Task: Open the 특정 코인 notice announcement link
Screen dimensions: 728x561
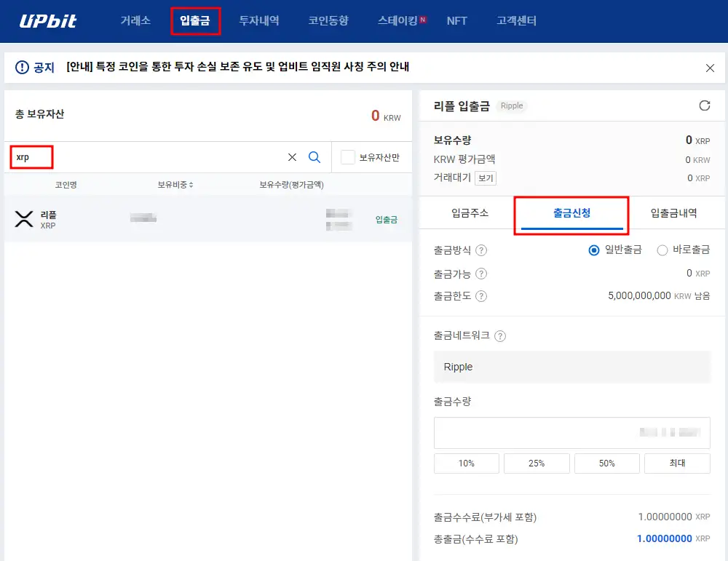Action: pos(237,67)
